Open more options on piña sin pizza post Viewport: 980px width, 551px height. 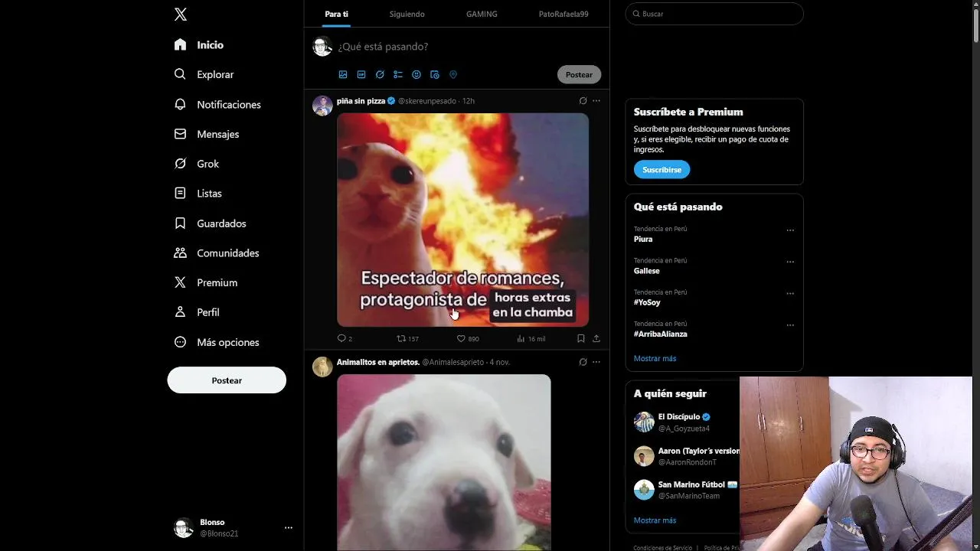pyautogui.click(x=596, y=101)
